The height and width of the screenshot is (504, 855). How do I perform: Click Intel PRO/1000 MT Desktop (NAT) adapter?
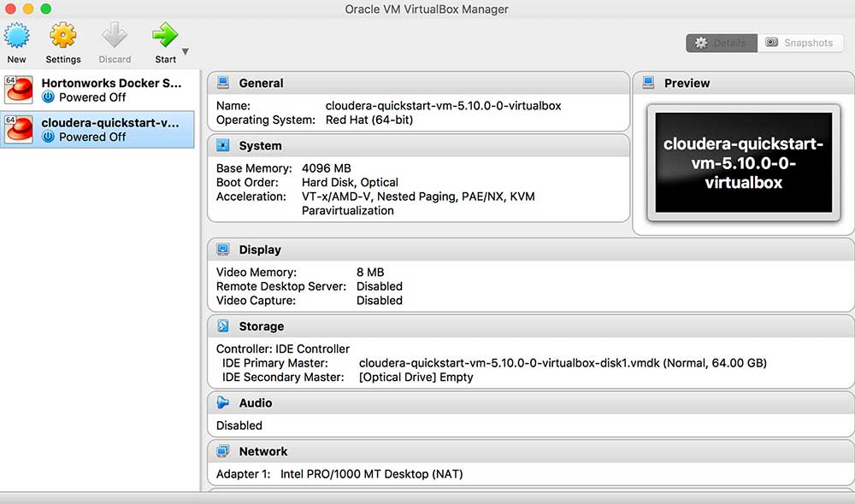[x=371, y=474]
